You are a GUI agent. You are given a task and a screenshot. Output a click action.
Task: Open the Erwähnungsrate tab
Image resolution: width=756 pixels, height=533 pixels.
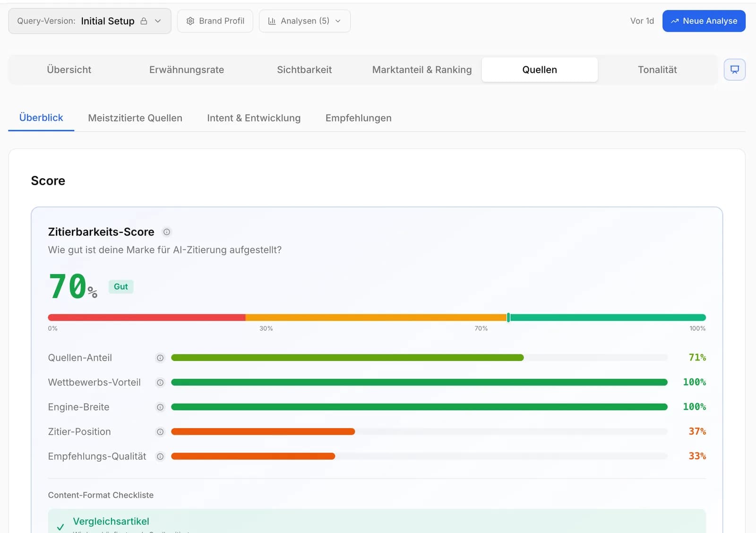coord(187,70)
